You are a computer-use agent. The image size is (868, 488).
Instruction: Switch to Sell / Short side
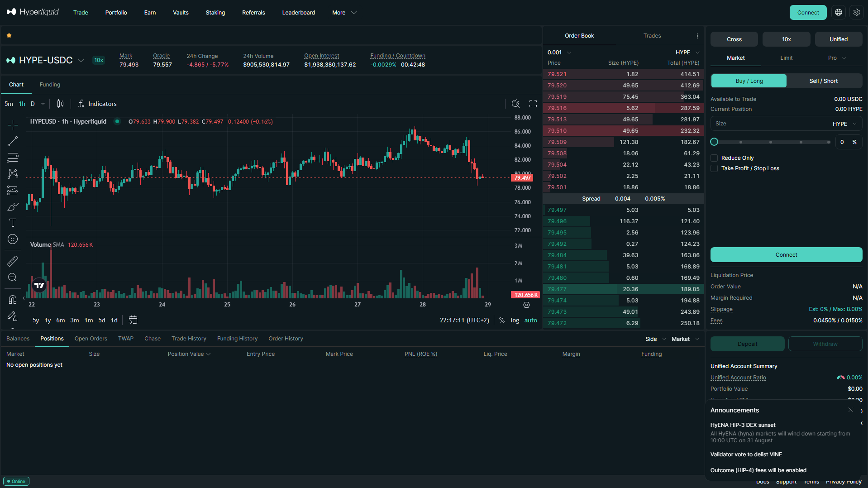tap(824, 81)
